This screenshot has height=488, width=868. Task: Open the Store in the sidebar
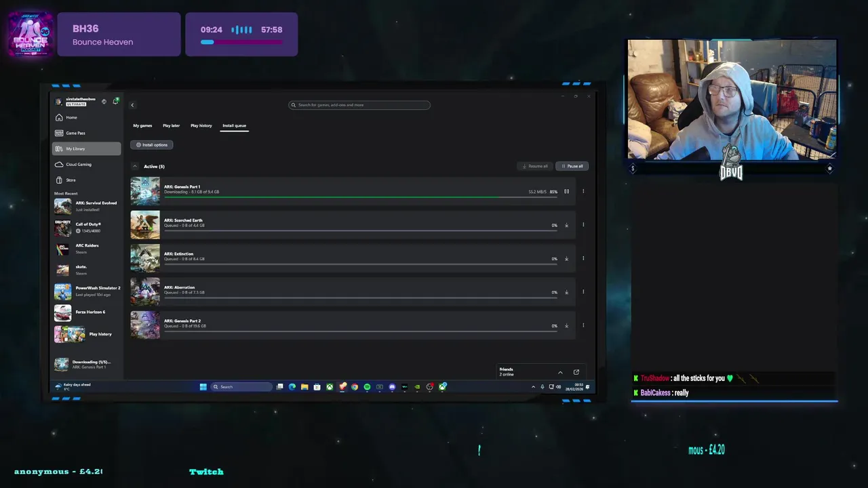[x=87, y=180]
